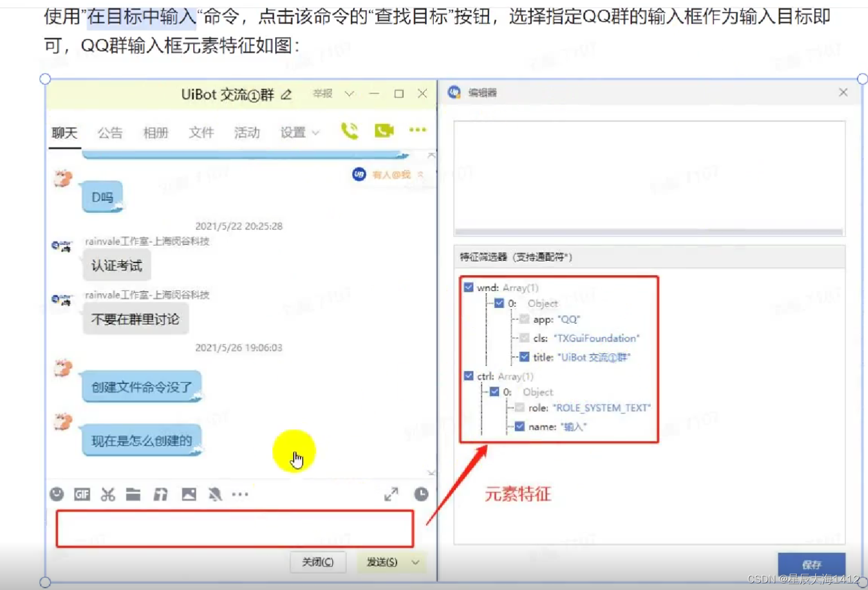Close the 编辑器 editor window
Viewport: 868px width, 590px height.
(843, 92)
